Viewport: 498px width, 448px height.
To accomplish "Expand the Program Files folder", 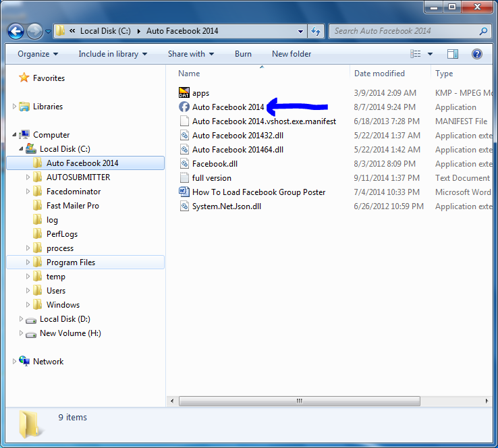I will 28,262.
